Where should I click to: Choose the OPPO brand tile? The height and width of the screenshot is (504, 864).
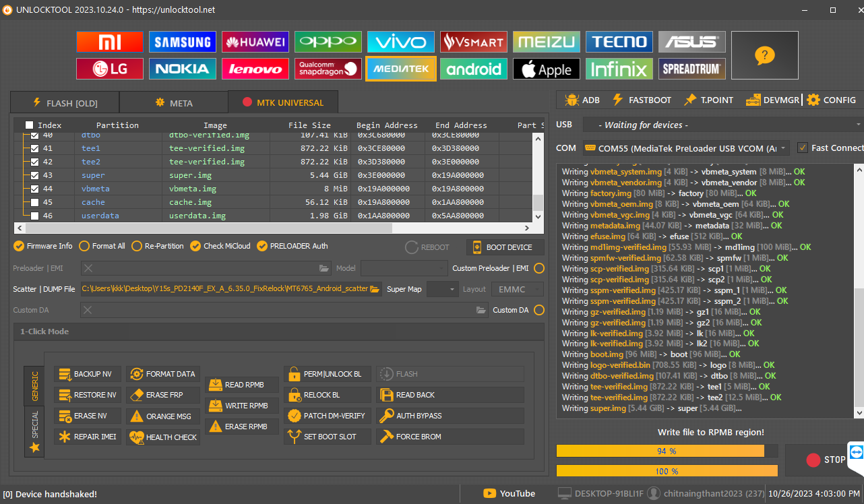328,42
